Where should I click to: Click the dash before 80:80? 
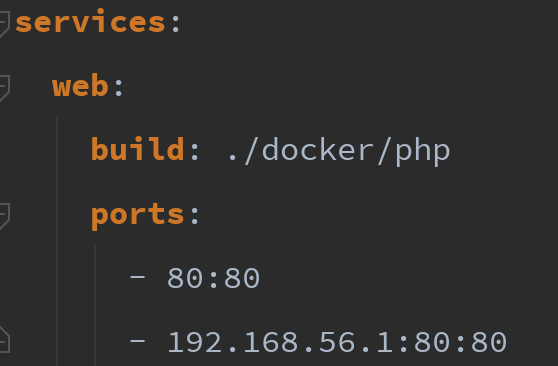coord(138,277)
